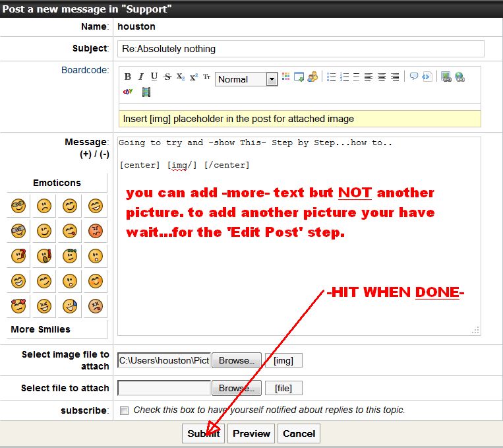The image size is (503, 448).
Task: Insert a quote using the speech bubble icon
Action: point(413,77)
